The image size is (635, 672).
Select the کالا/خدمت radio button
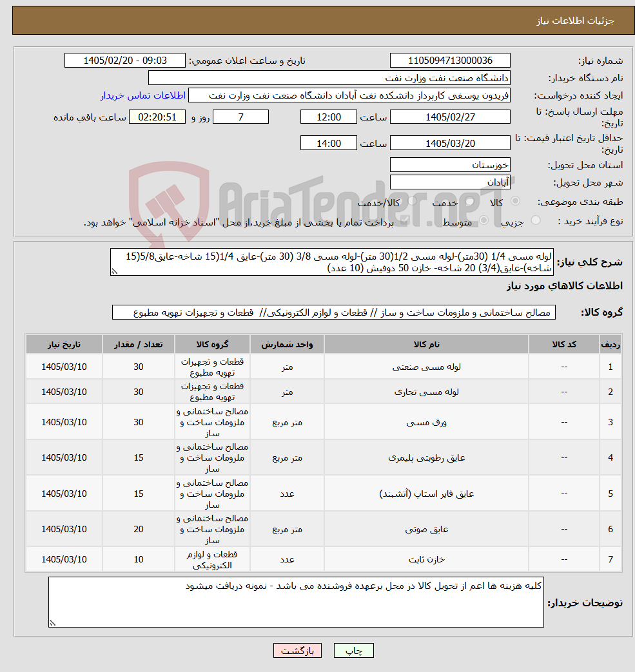(413, 201)
